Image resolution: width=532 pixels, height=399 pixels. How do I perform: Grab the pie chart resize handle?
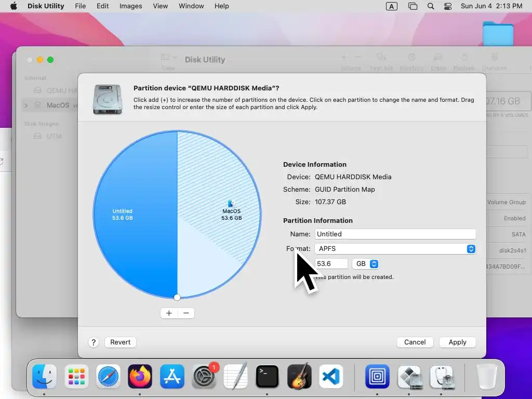click(177, 298)
